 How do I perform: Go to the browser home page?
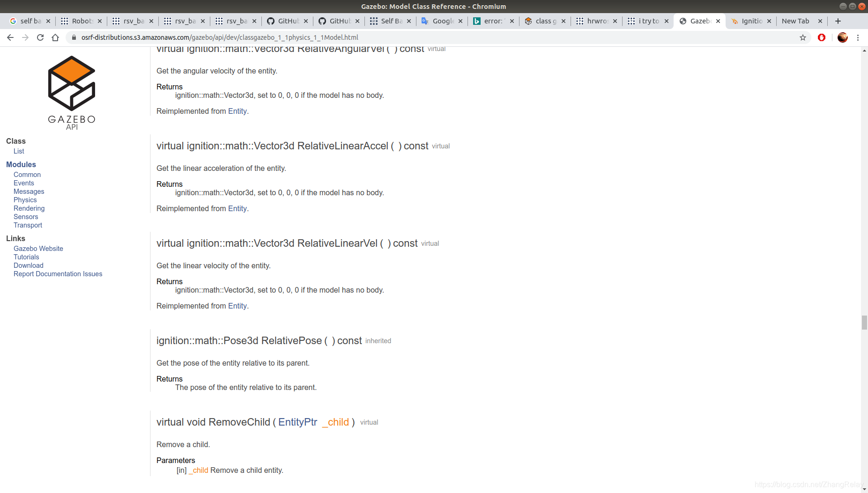click(x=55, y=37)
